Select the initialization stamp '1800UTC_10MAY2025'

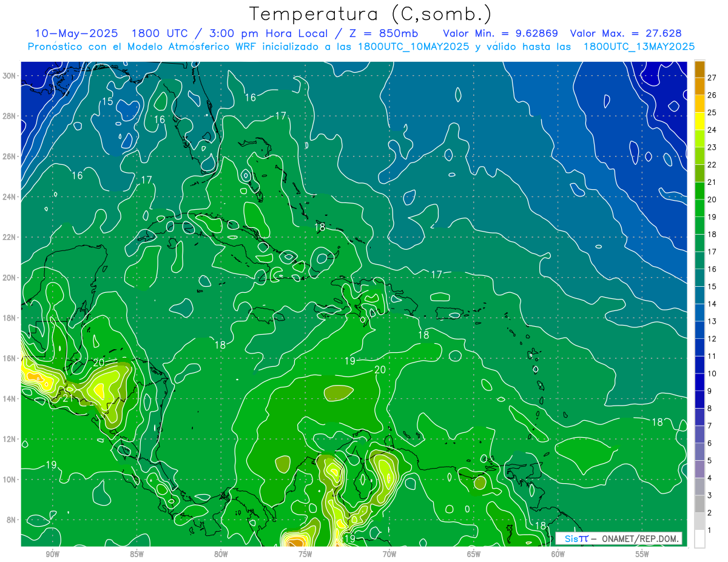pos(413,47)
